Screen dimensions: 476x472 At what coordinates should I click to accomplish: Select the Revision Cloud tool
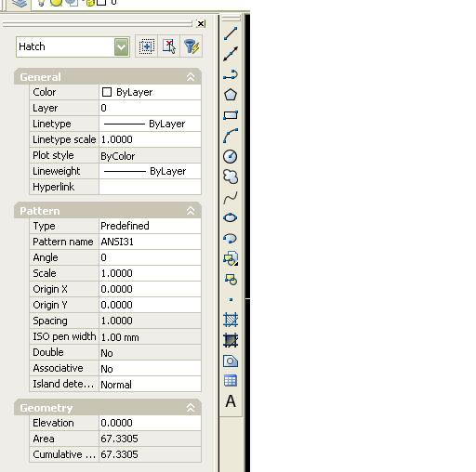pos(231,177)
